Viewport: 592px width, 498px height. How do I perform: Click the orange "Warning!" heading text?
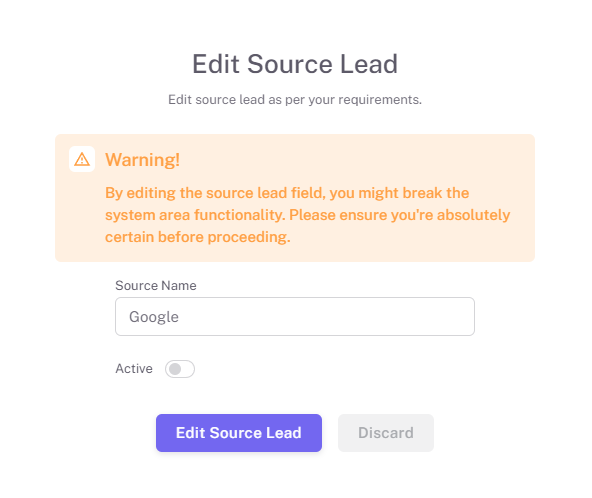(142, 160)
